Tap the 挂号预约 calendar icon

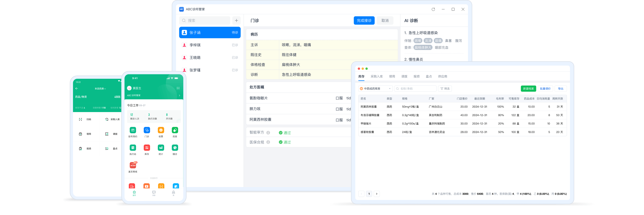[133, 130]
